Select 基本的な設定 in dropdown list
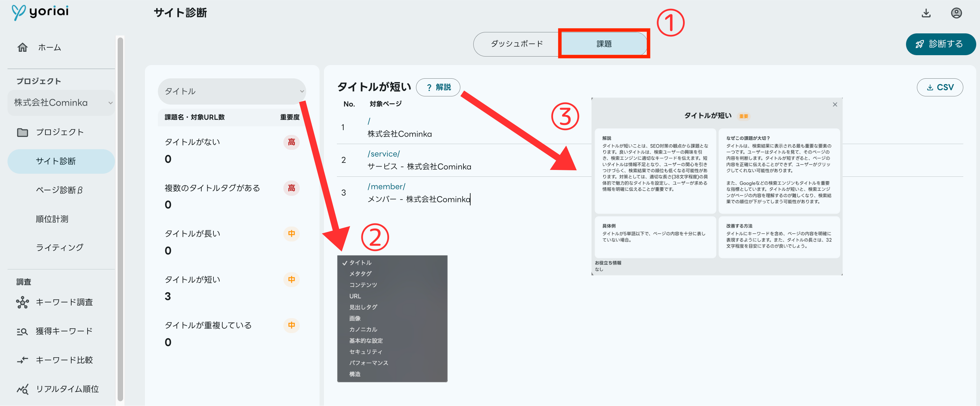Screen dimensions: 980x406 (366, 341)
